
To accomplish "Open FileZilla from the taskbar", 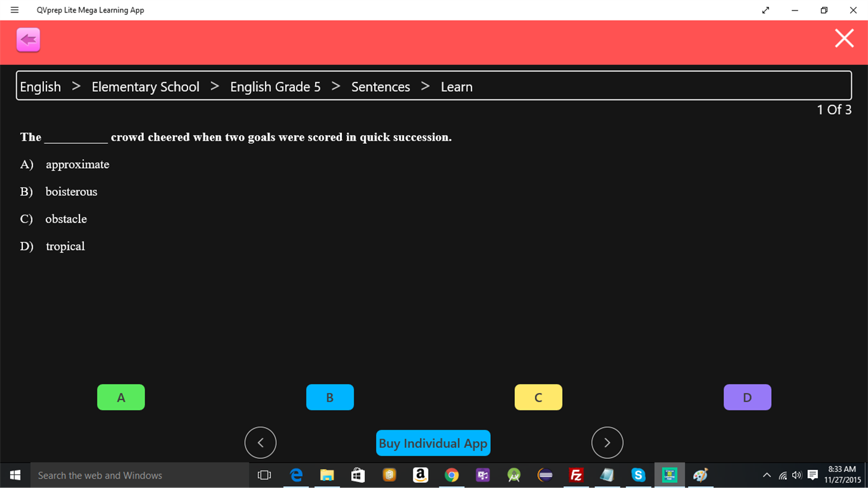I will (576, 475).
